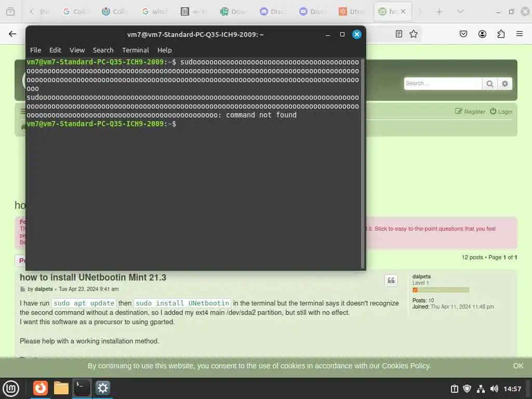532x399 pixels.
Task: Click the 'sudo install UNetbootin' code snippet
Action: click(182, 303)
